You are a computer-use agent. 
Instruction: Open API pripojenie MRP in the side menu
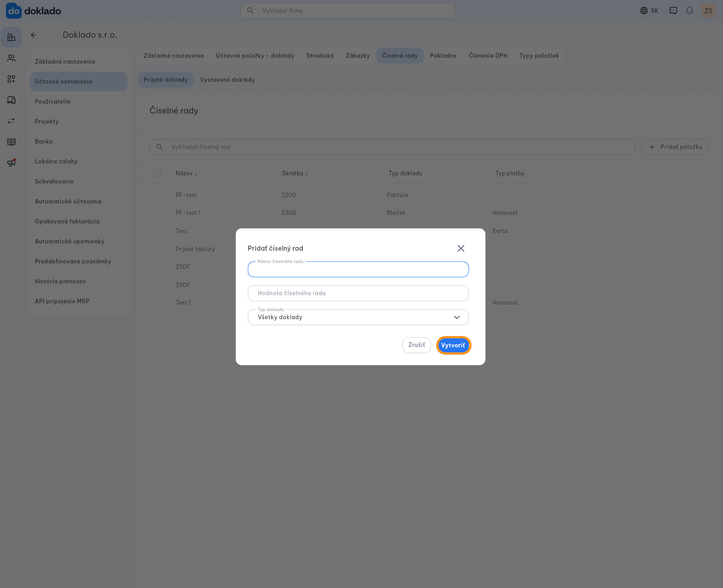[79, 302]
